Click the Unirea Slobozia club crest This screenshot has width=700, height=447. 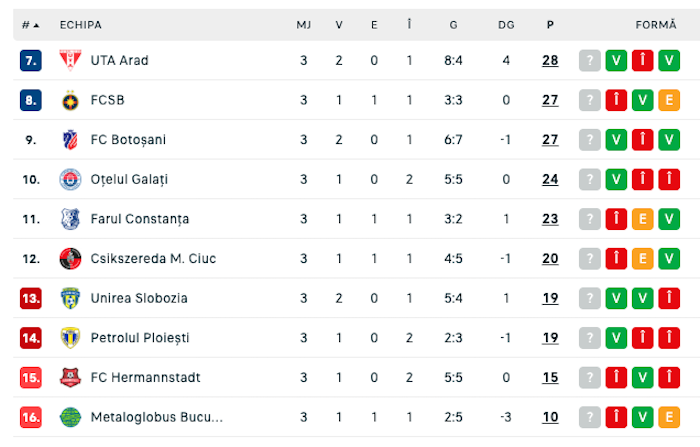[x=69, y=298]
